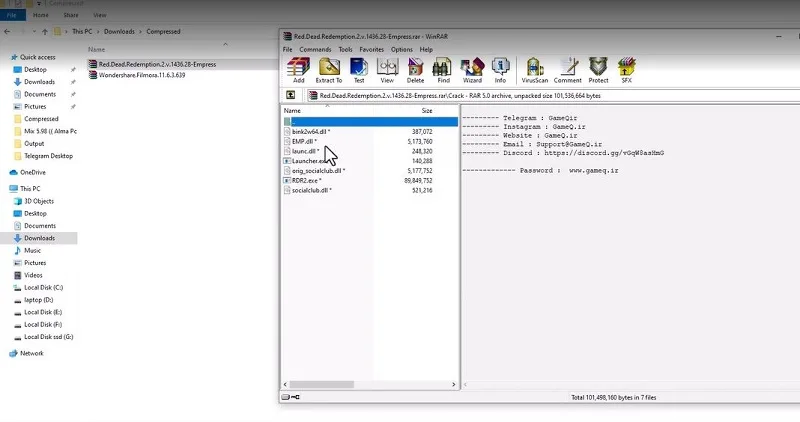Viewport: 800px width, 422px height.
Task: Select Local Disk (C:) in navigation pane
Action: pos(43,288)
